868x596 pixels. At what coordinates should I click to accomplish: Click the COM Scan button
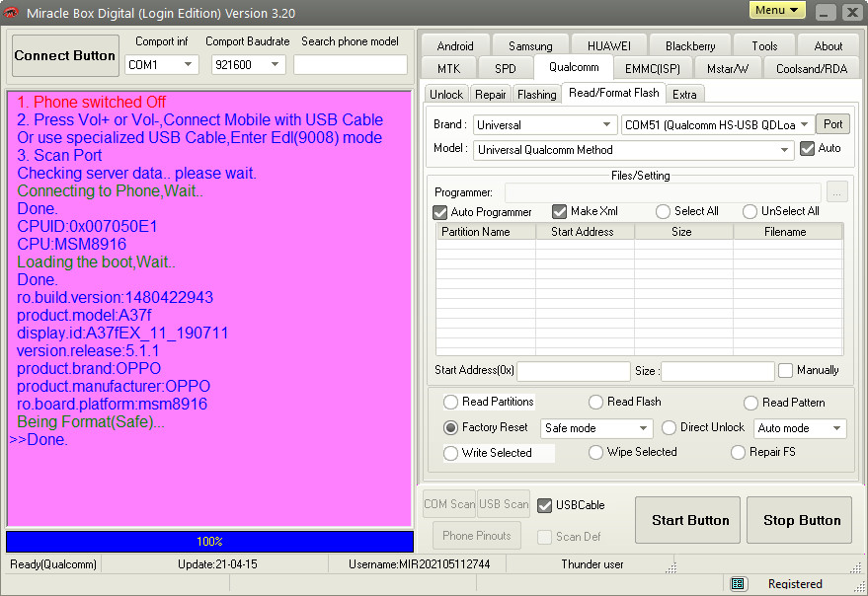[x=449, y=504]
